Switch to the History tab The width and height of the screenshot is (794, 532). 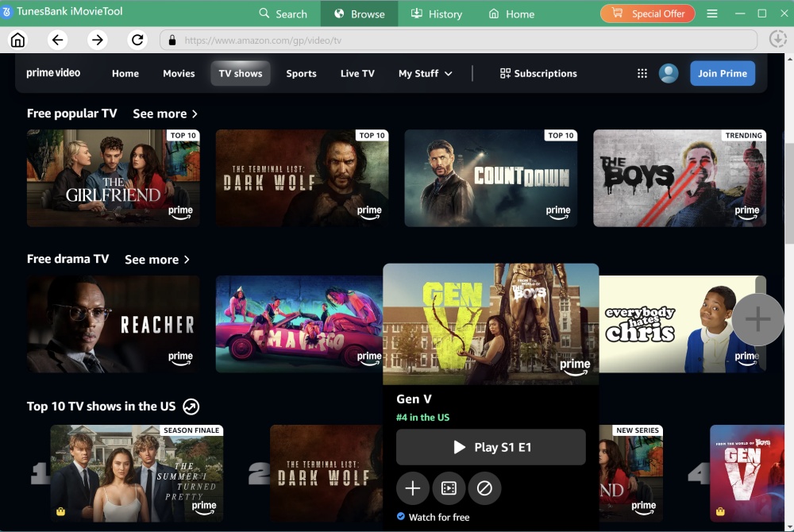click(437, 13)
